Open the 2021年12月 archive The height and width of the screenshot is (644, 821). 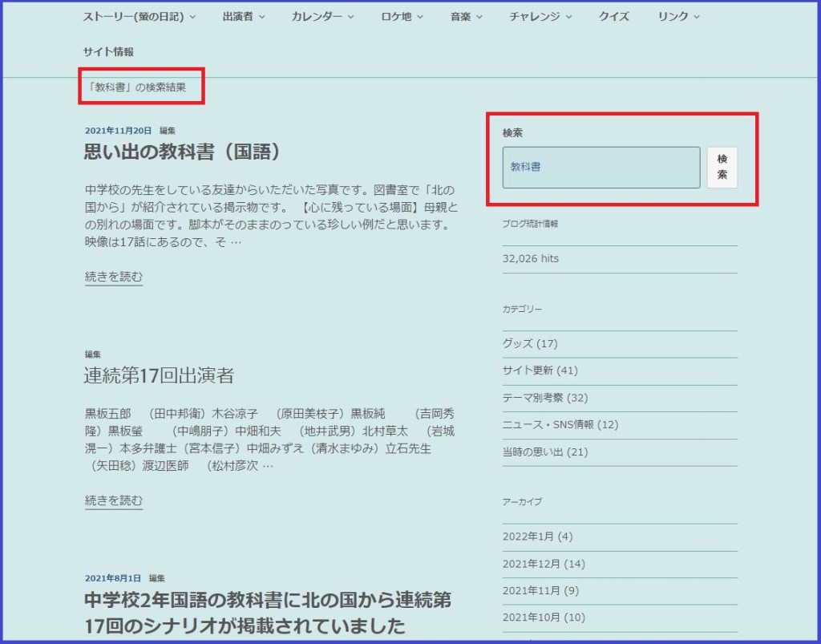pyautogui.click(x=532, y=564)
